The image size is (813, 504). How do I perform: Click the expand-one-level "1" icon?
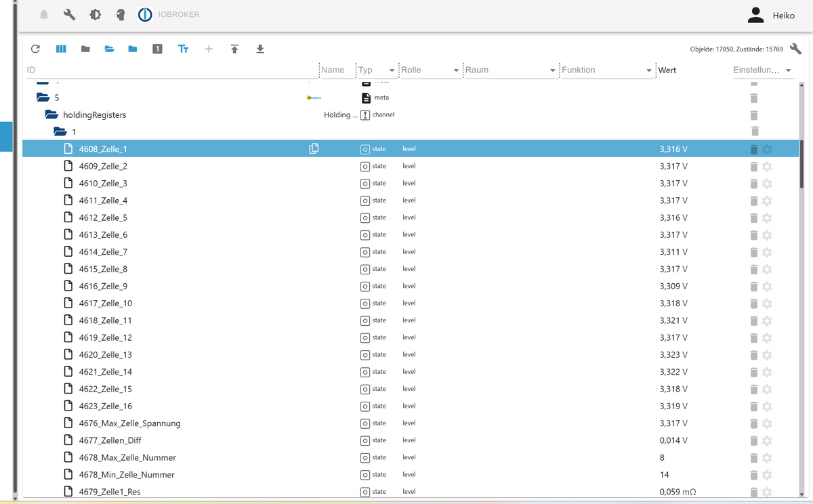click(x=157, y=49)
